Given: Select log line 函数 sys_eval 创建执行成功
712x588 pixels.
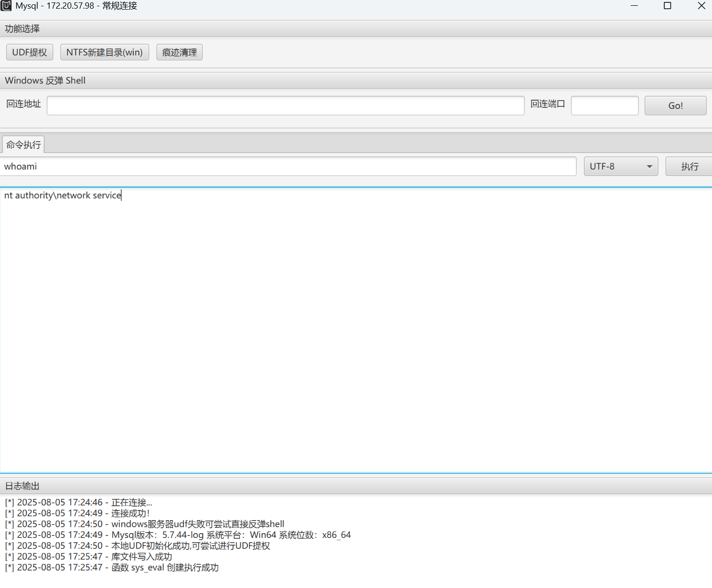Looking at the screenshot, I should tap(112, 567).
